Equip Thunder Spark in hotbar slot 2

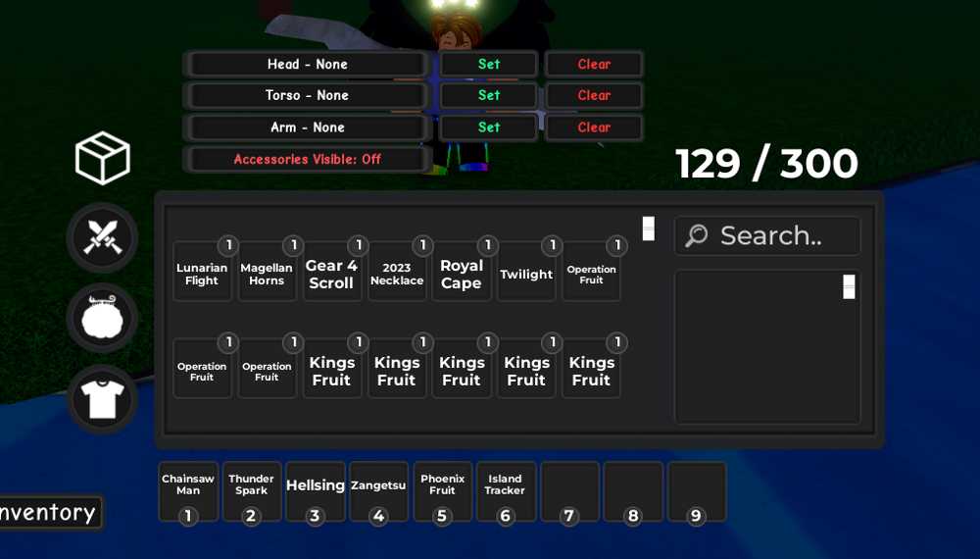pyautogui.click(x=251, y=491)
